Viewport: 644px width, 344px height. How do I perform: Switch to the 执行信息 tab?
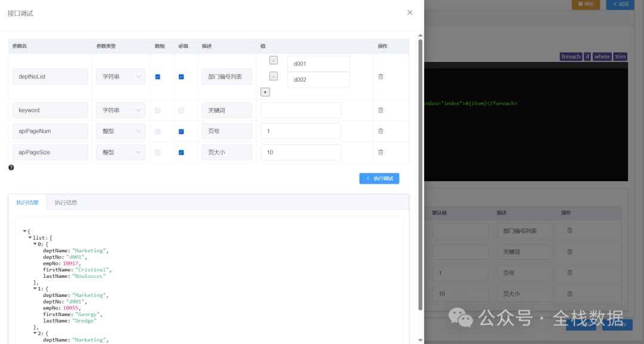(x=66, y=202)
